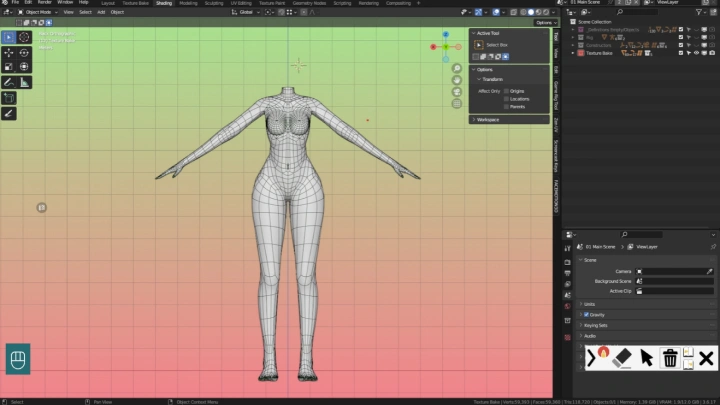
Task: Select the Annotate pencil tool
Action: point(9,82)
